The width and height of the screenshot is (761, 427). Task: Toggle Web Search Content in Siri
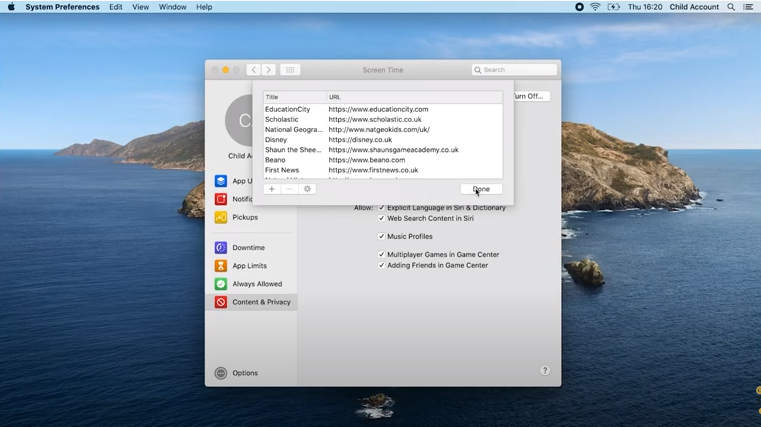381,218
